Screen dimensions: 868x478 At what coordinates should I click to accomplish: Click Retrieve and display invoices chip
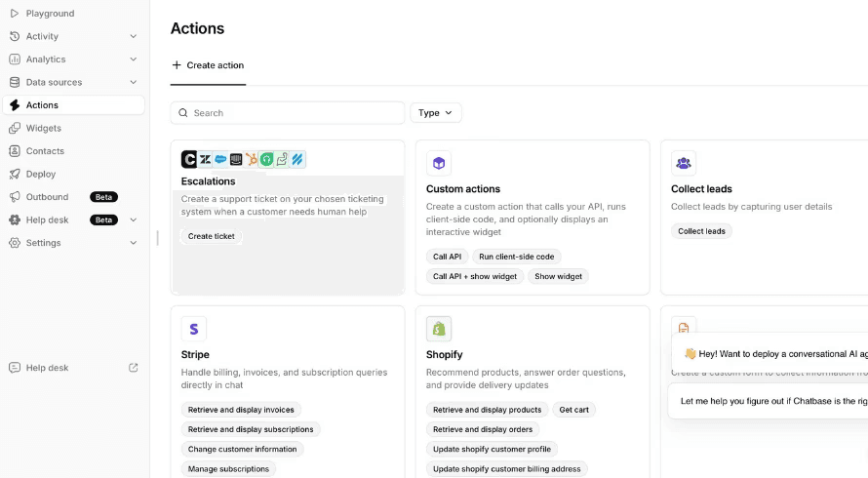pyautogui.click(x=241, y=410)
